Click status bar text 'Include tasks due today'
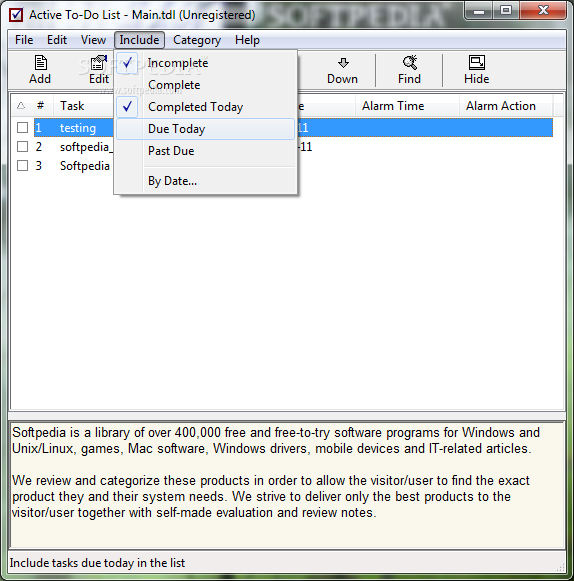 tap(97, 563)
